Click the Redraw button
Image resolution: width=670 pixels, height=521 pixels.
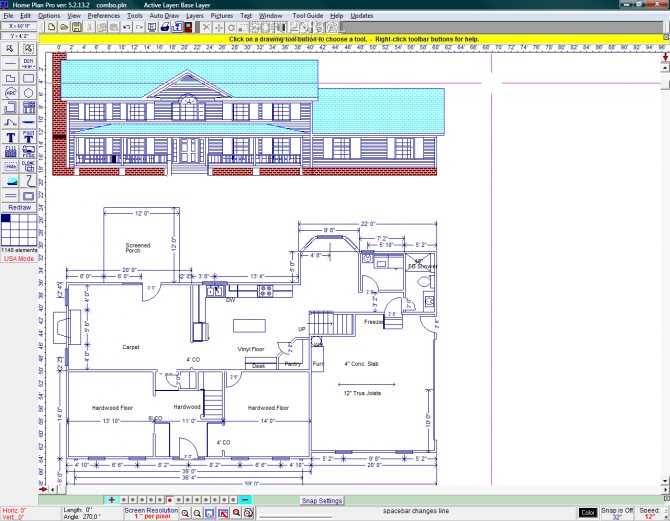(19, 207)
